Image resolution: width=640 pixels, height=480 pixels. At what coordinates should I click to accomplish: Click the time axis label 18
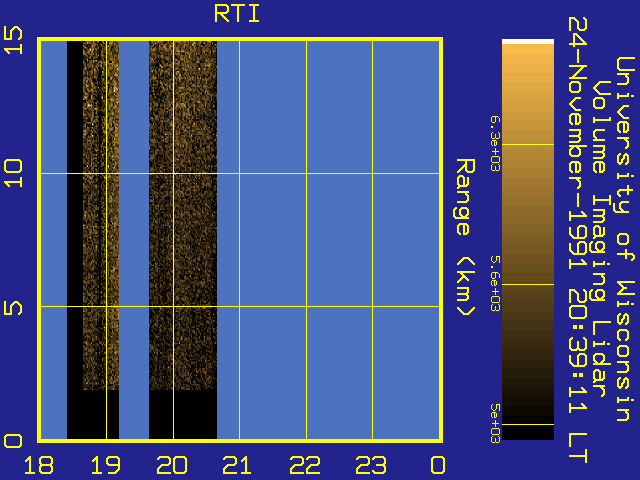click(x=39, y=465)
